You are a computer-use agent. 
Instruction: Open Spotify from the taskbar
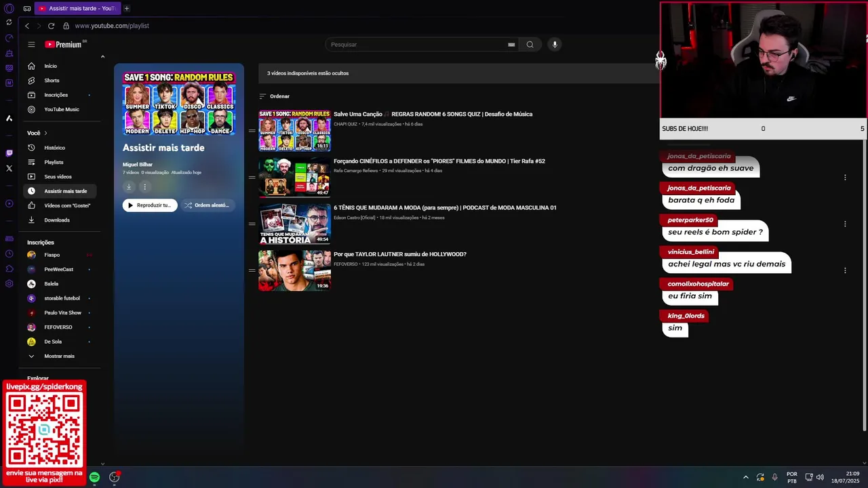(x=94, y=477)
